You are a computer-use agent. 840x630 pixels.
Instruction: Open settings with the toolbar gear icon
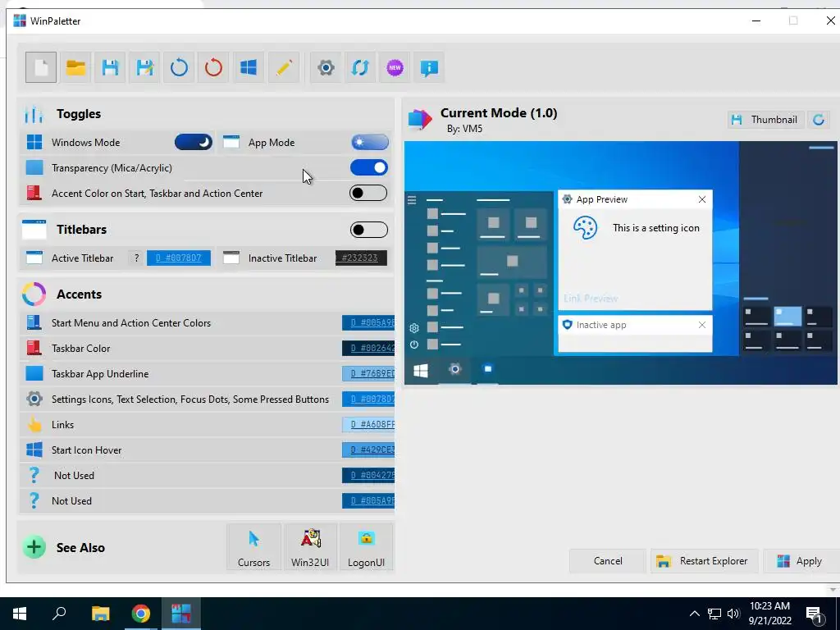tap(326, 67)
